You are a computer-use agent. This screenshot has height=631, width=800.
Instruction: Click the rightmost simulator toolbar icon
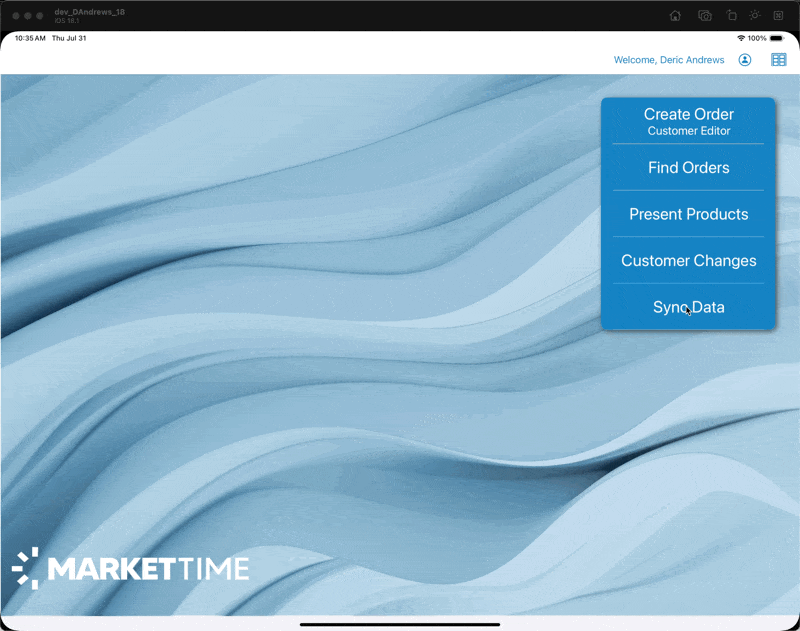[778, 15]
